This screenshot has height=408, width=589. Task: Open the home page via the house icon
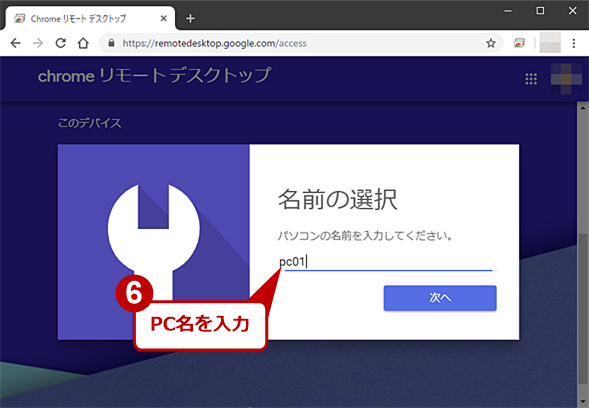coord(83,43)
